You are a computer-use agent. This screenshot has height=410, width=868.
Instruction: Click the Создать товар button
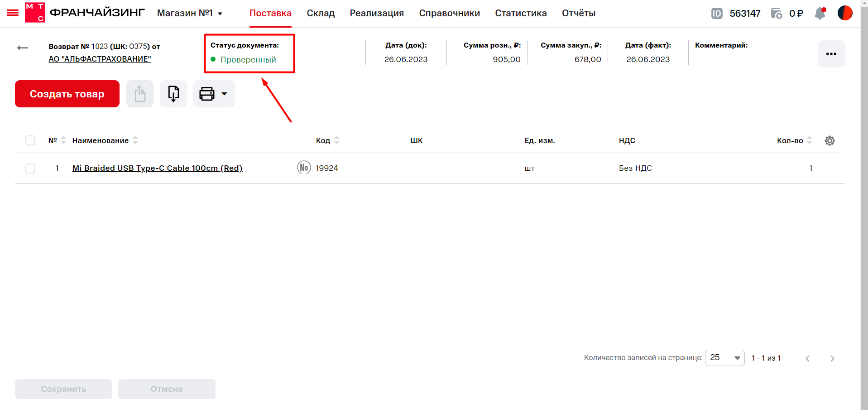67,94
